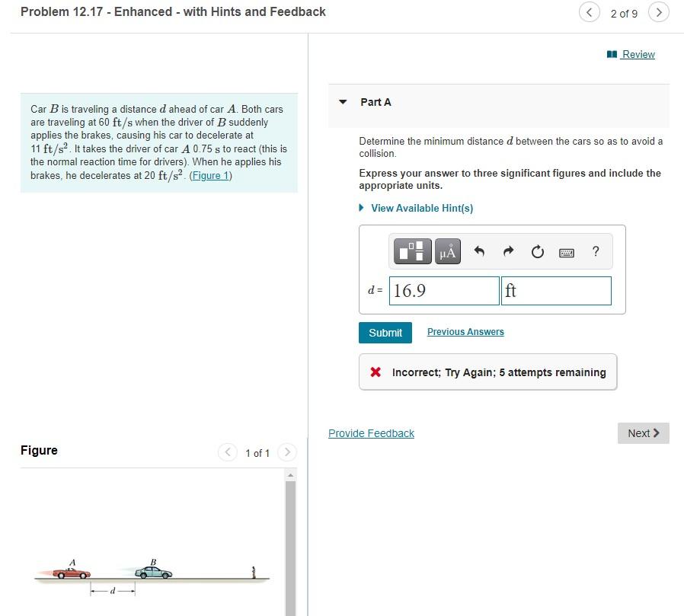This screenshot has width=684, height=616.
Task: Open keyboard shortcuts via the keyboard icon
Action: click(x=566, y=251)
